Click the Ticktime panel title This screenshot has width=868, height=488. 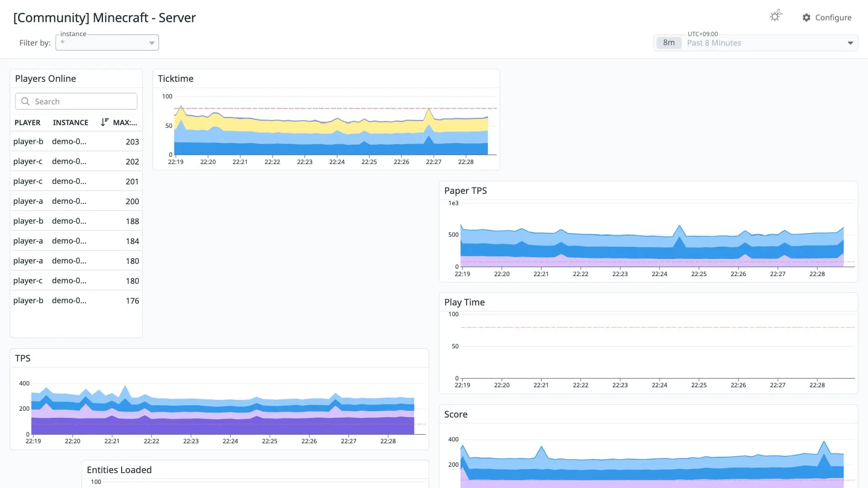(x=175, y=79)
